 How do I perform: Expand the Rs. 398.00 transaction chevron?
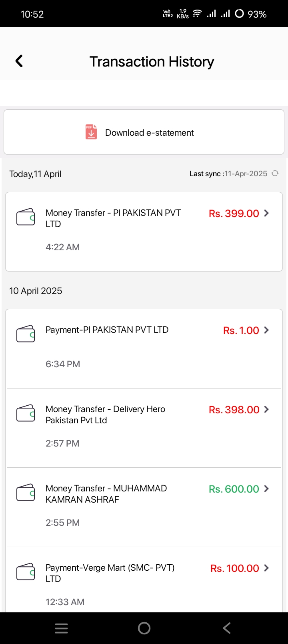(x=266, y=409)
